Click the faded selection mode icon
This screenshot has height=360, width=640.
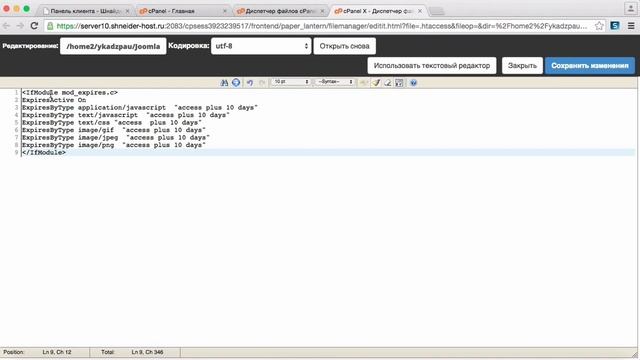point(363,82)
